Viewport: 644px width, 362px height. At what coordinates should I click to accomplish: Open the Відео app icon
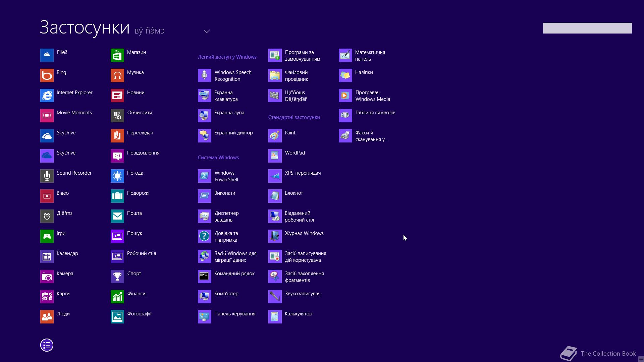[47, 196]
